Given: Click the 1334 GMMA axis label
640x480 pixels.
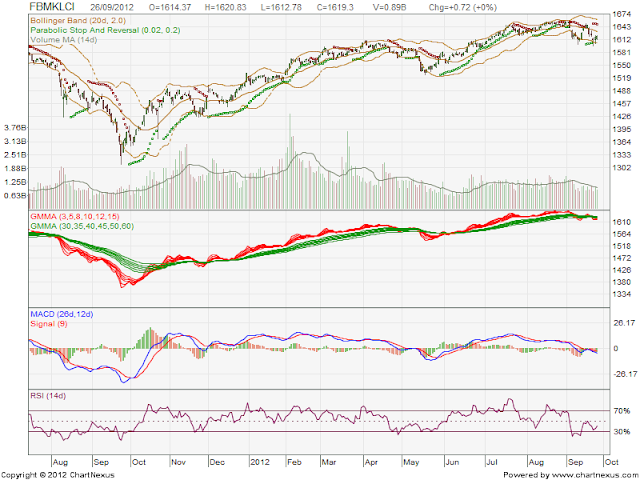Looking at the screenshot, I should click(x=622, y=294).
